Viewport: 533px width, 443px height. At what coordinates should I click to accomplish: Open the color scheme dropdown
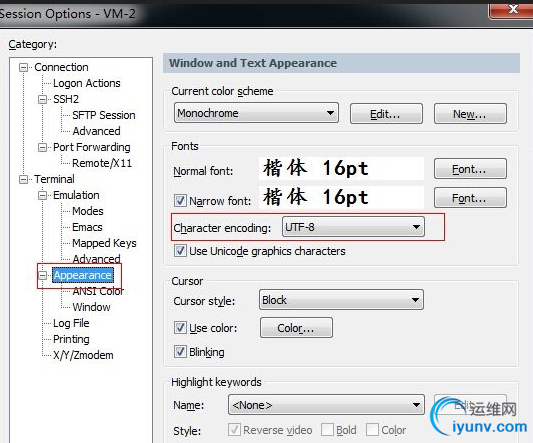tap(256, 113)
